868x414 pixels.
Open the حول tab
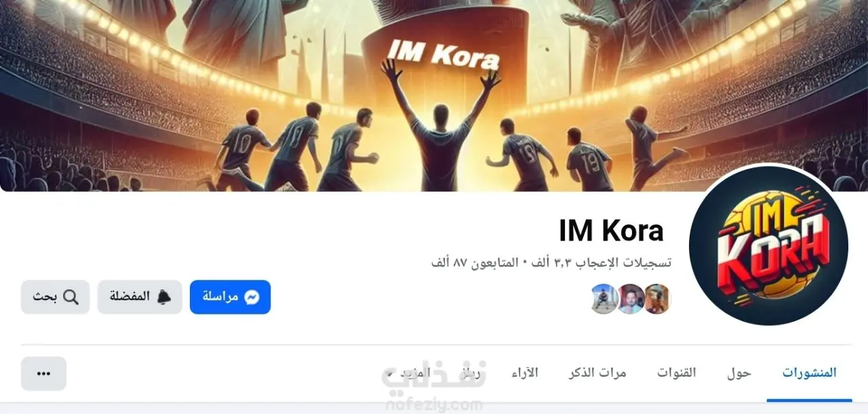click(x=739, y=373)
